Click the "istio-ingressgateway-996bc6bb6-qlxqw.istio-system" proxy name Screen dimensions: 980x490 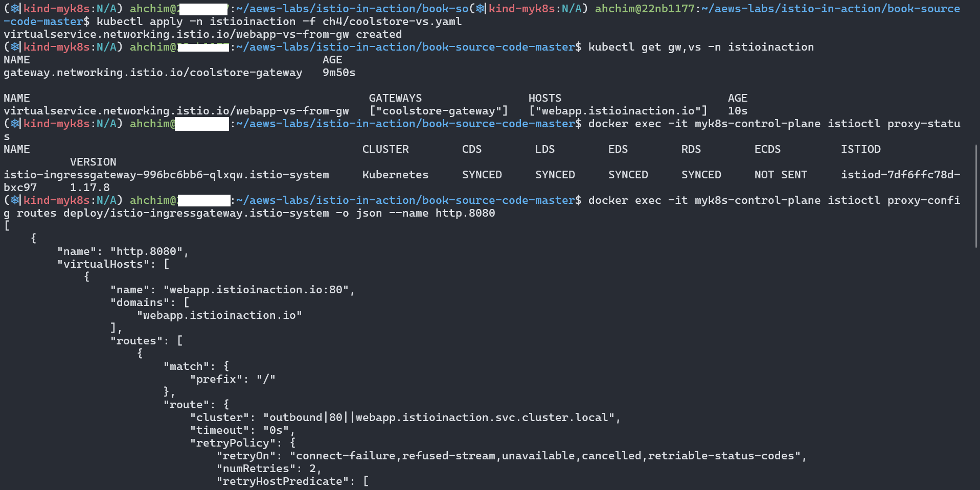point(166,175)
